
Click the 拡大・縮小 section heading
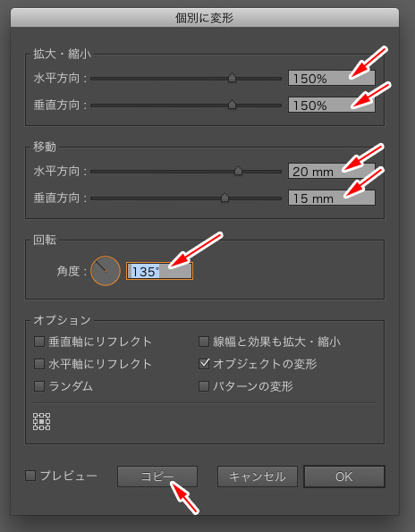tap(62, 54)
